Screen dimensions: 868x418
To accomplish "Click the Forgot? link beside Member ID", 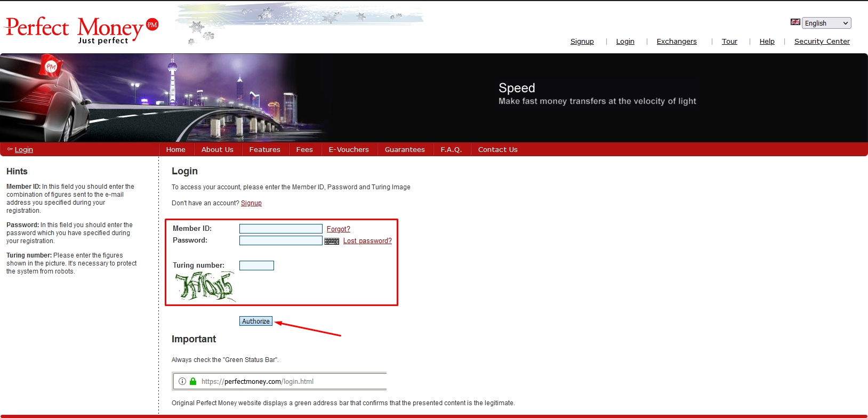I will point(338,229).
